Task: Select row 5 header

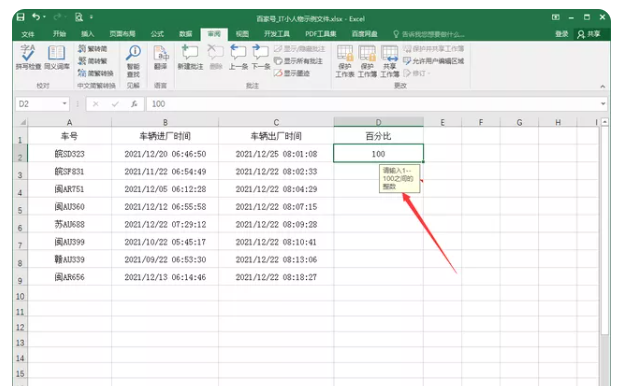Action: click(20, 208)
